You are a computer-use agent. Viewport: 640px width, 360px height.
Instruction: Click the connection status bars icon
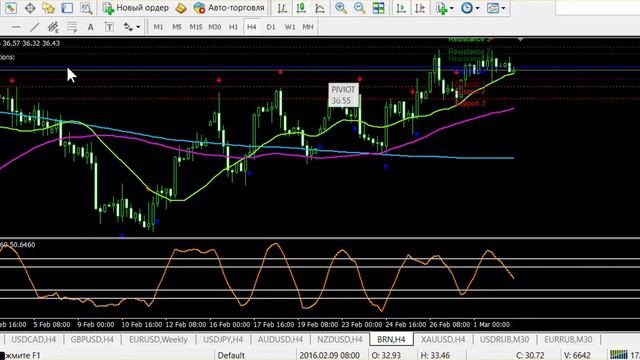(619, 355)
